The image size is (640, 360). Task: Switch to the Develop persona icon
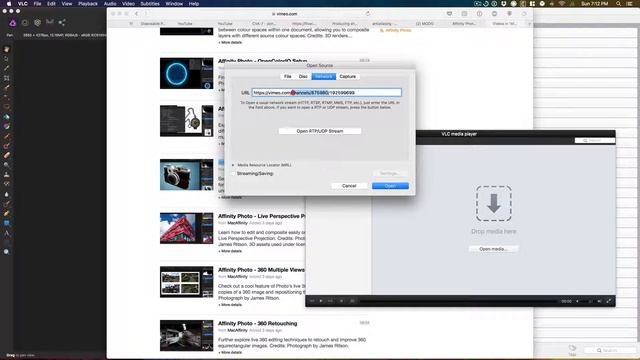click(x=38, y=23)
